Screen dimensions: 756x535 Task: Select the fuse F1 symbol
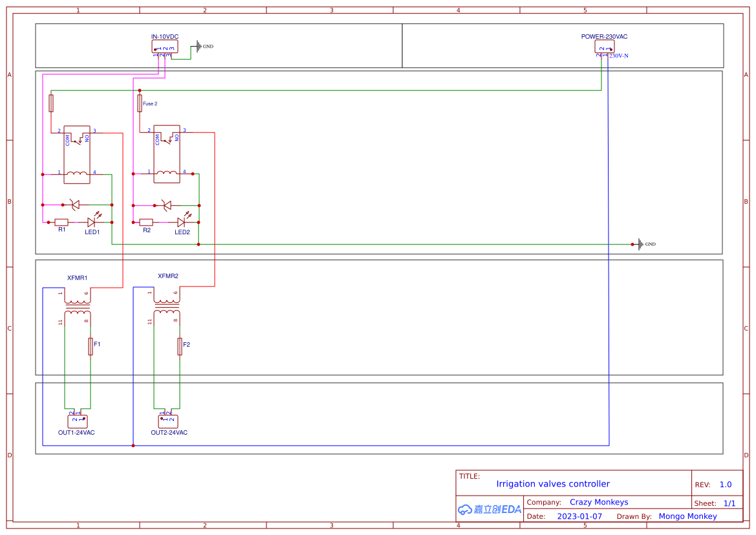pos(91,345)
